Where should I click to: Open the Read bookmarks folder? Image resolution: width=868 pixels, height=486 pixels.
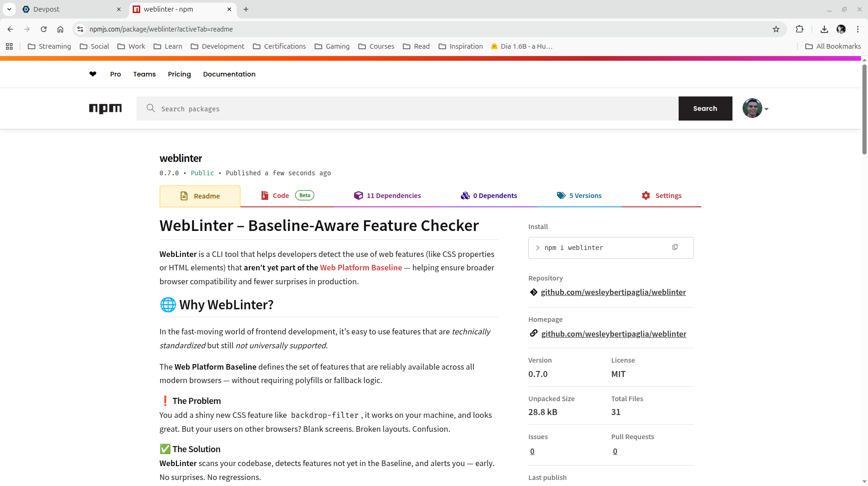[416, 46]
